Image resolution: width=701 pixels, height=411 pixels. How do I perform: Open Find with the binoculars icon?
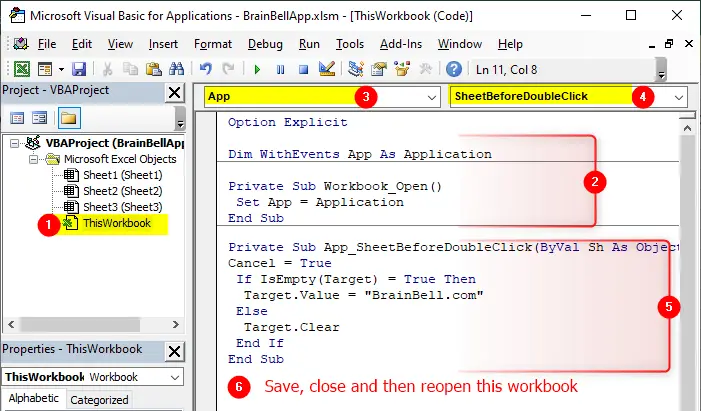pyautogui.click(x=177, y=69)
